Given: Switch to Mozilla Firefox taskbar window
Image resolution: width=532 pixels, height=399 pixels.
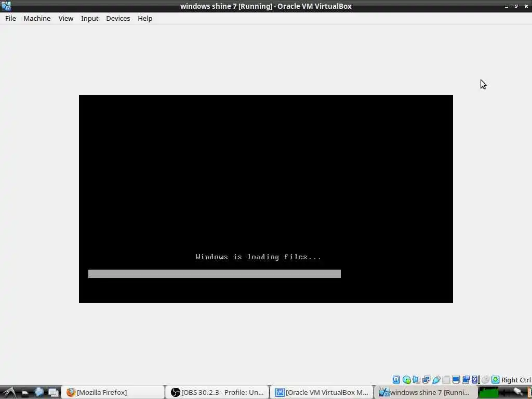Looking at the screenshot, I should (x=113, y=392).
